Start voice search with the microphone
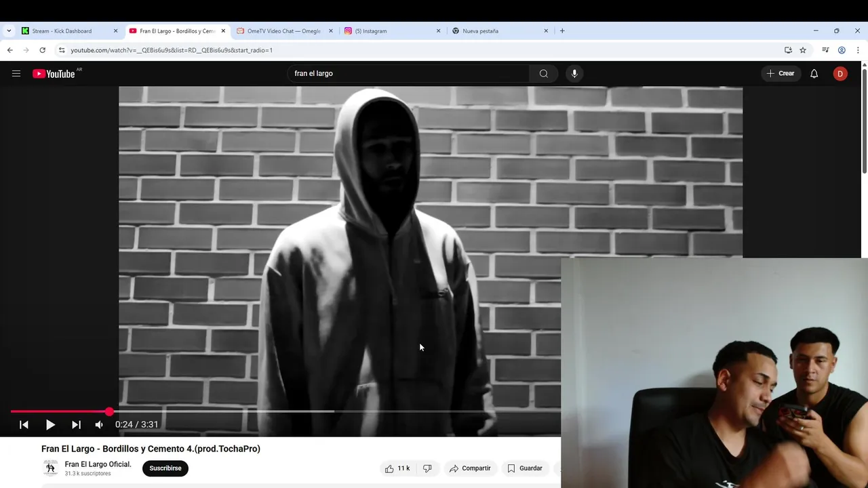 point(574,73)
